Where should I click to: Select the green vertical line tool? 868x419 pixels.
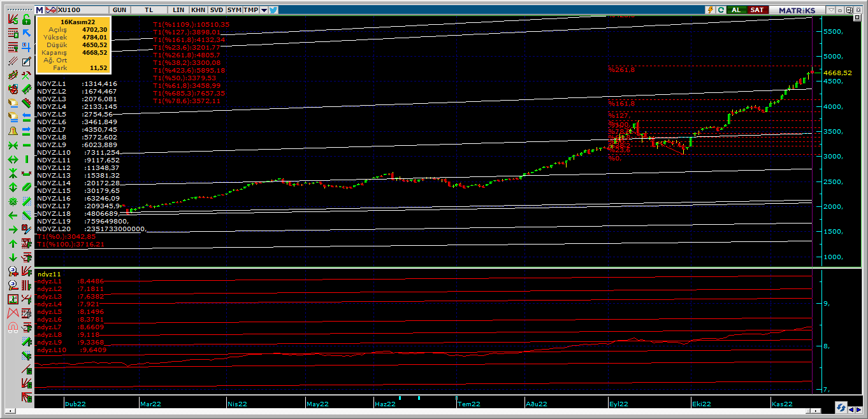(x=26, y=159)
